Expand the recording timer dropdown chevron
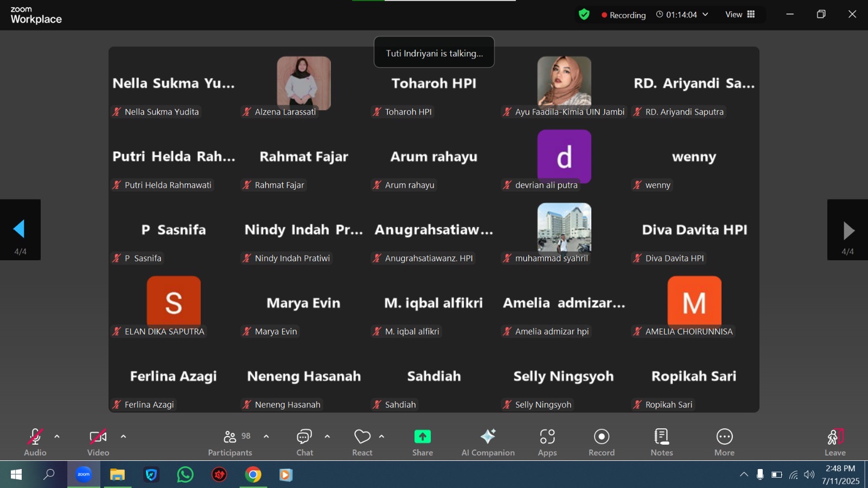 coord(705,15)
